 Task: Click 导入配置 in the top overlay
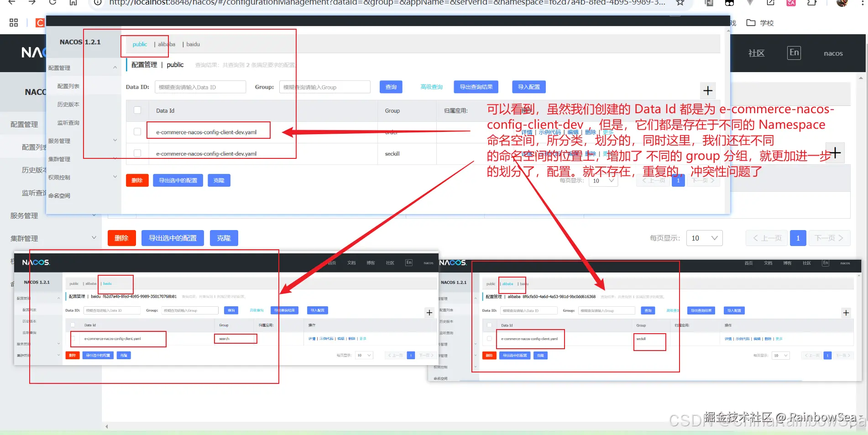point(529,87)
